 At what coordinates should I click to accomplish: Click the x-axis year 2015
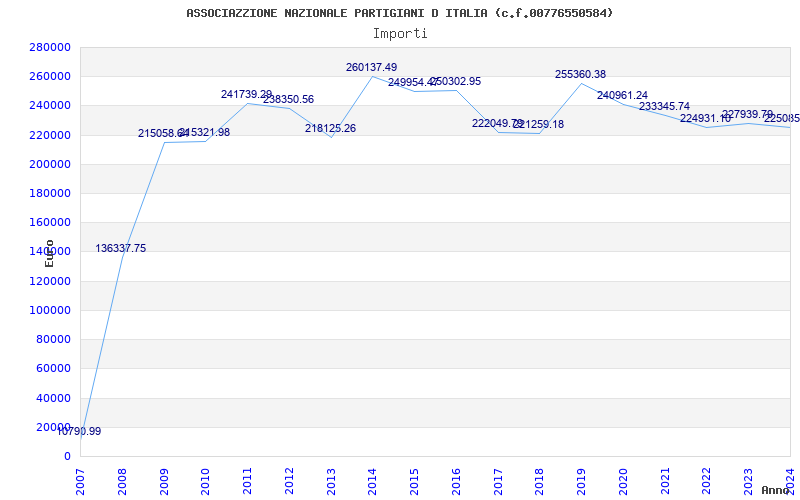414,482
